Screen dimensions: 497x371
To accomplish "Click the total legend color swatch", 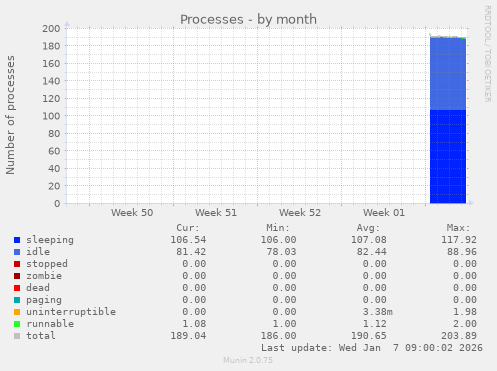I will click(17, 336).
